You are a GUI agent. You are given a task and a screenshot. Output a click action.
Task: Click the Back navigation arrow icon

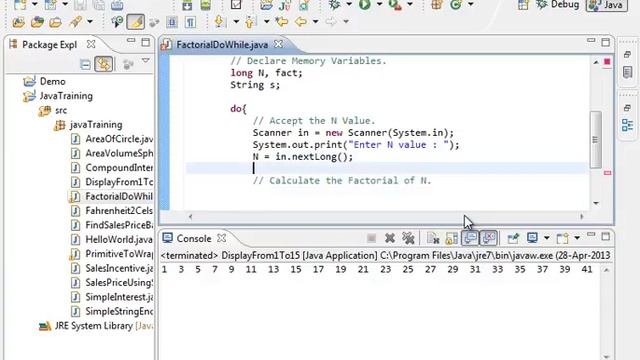point(301,21)
